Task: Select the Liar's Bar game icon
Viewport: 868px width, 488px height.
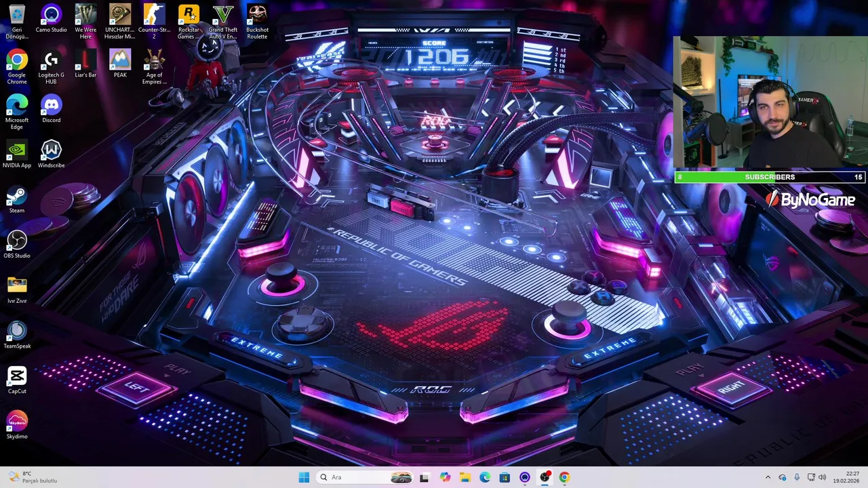Action: click(85, 64)
